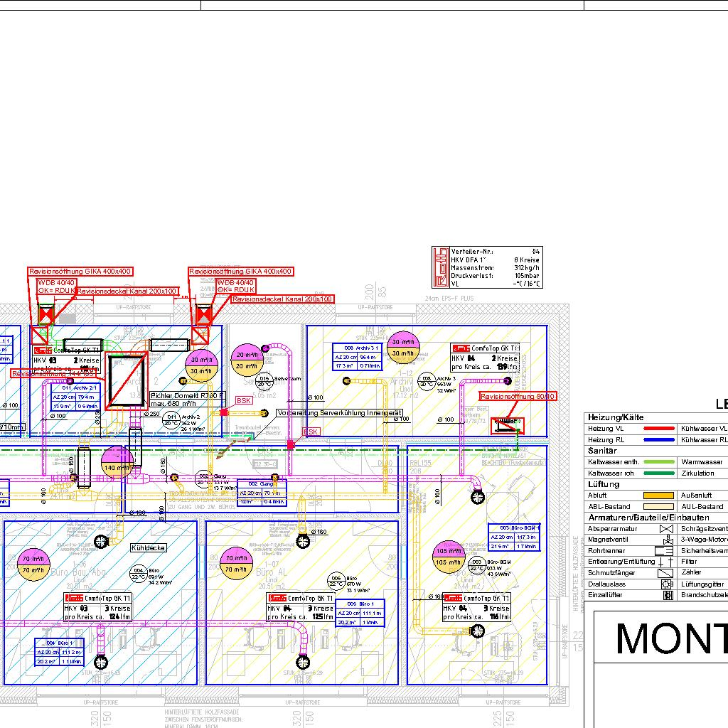Click the Drallauslass symbol in the legend

pyautogui.click(x=667, y=584)
